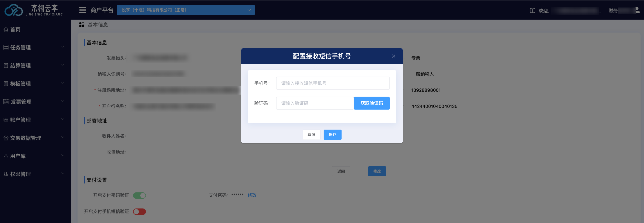Expand the 结算管理 menu chevron
Viewport: 644px width, 223px height.
coord(63,65)
